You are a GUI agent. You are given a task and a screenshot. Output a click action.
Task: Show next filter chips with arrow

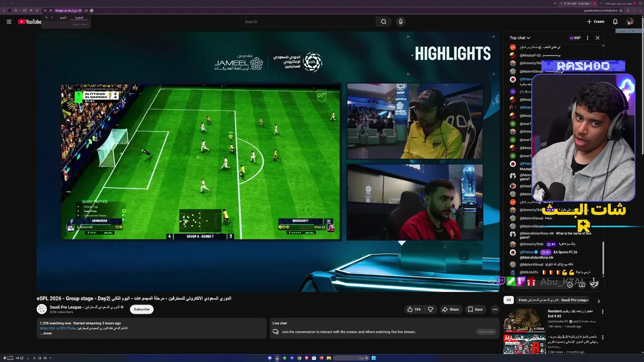coord(598,301)
